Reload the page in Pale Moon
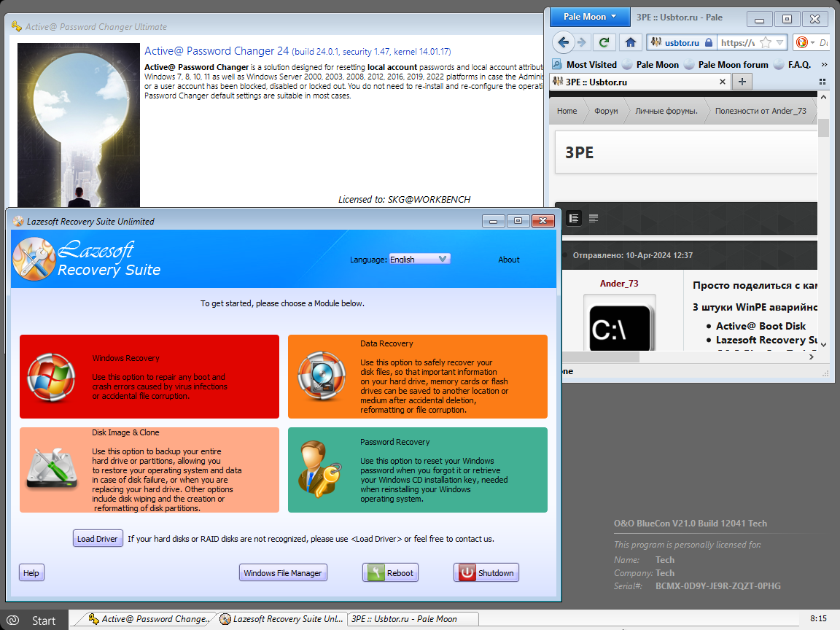 (604, 42)
